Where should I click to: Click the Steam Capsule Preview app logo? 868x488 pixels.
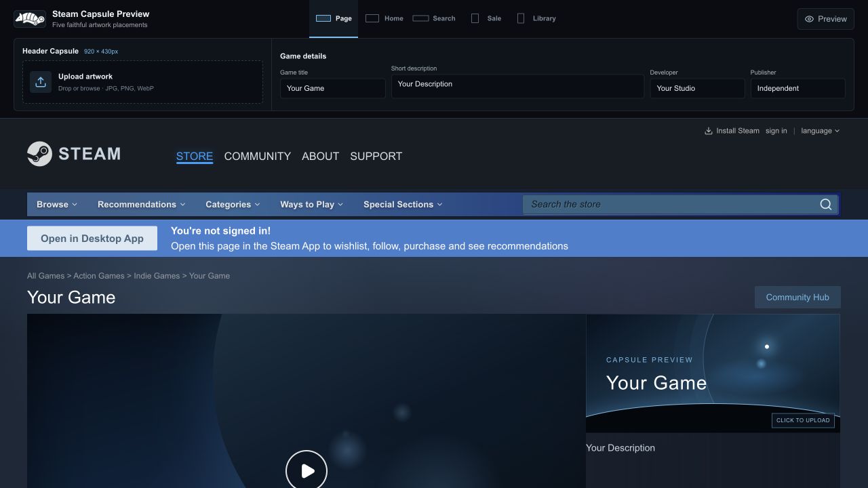(x=30, y=19)
